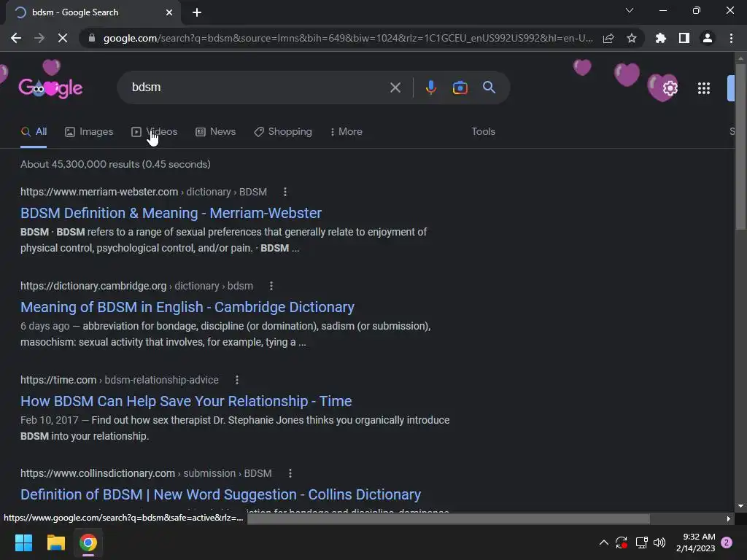Open notification center badge

coord(727,542)
